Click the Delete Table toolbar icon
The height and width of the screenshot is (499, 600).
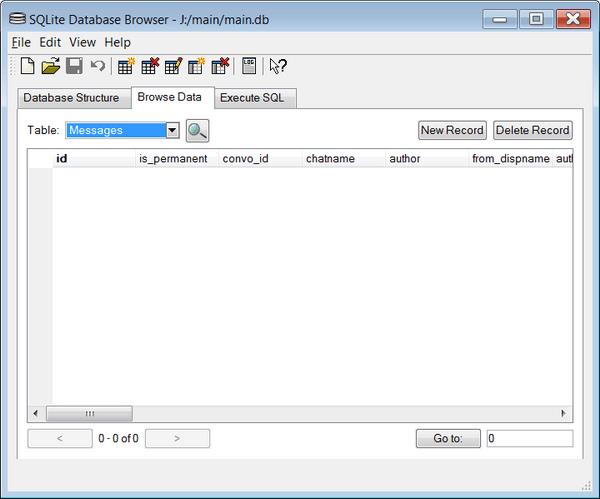tap(149, 66)
